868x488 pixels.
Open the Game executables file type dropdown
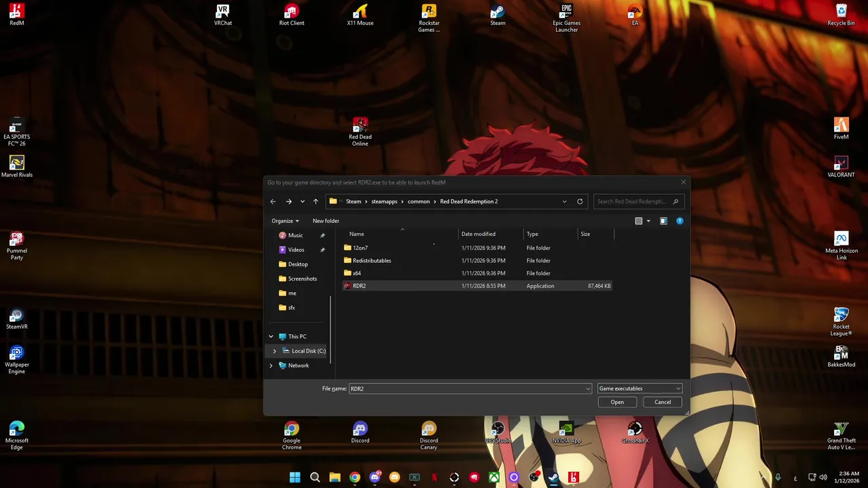[x=639, y=388]
